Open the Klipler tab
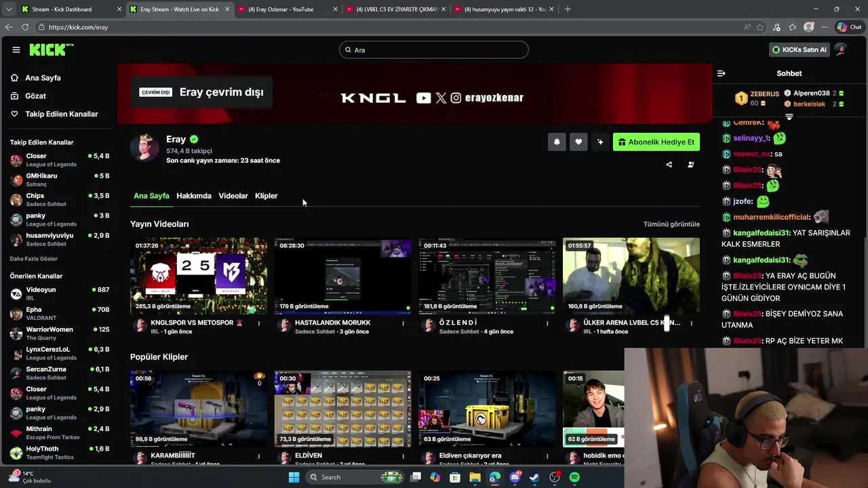The height and width of the screenshot is (488, 868). point(267,196)
